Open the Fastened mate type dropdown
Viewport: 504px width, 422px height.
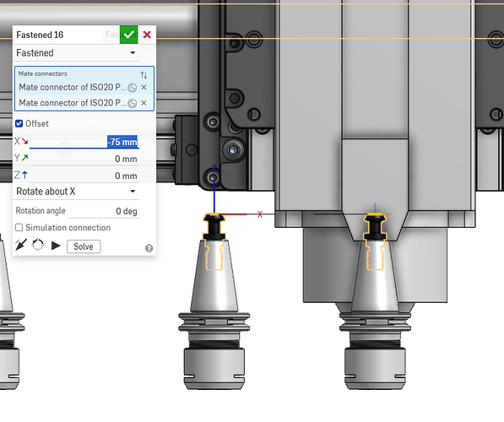[76, 52]
